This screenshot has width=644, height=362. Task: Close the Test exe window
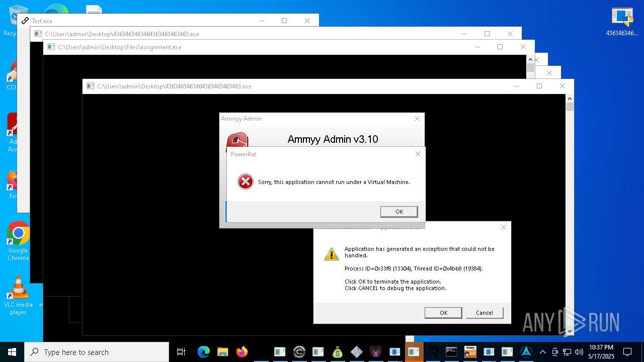pos(307,21)
